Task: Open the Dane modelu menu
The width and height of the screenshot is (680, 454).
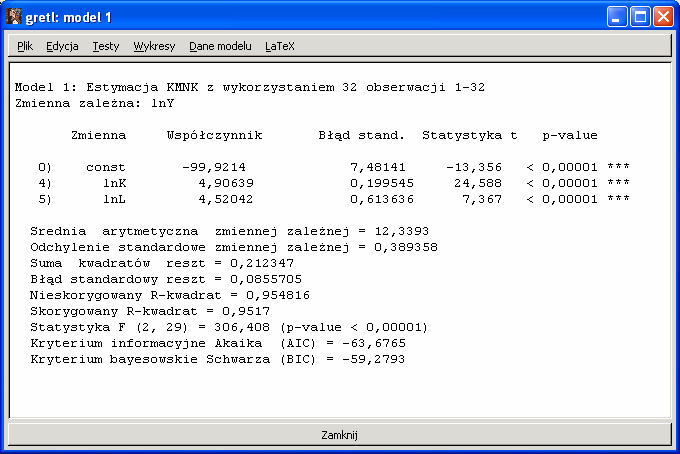Action: point(220,46)
